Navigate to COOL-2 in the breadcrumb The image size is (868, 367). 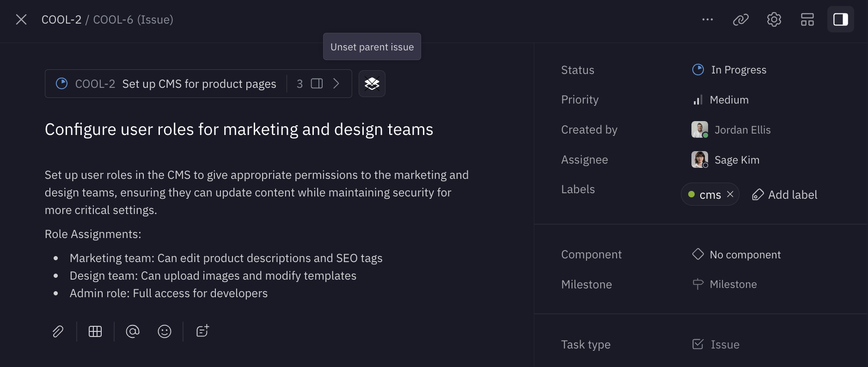click(x=61, y=20)
